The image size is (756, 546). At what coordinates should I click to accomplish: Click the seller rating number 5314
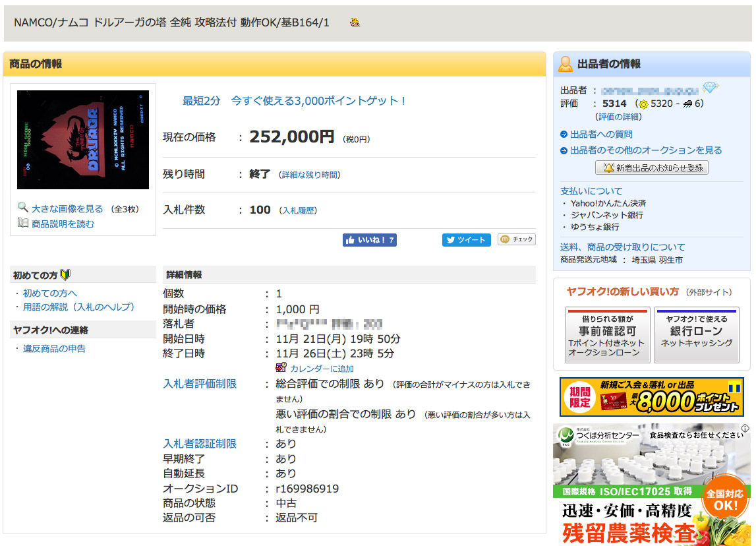point(614,104)
